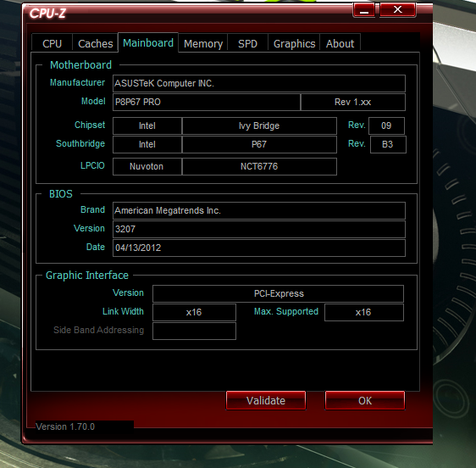
Task: Show the About tab
Action: (x=340, y=43)
